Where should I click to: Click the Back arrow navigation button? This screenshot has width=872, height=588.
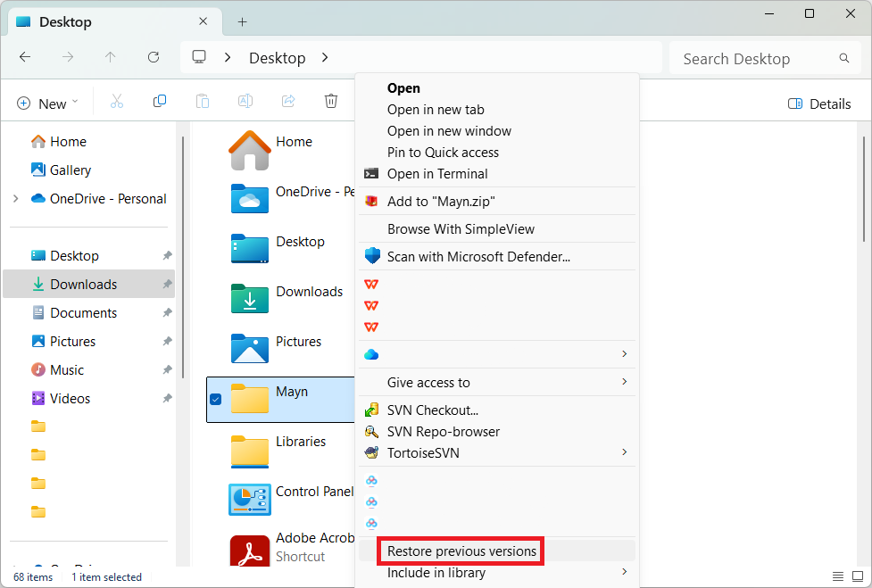pos(25,57)
